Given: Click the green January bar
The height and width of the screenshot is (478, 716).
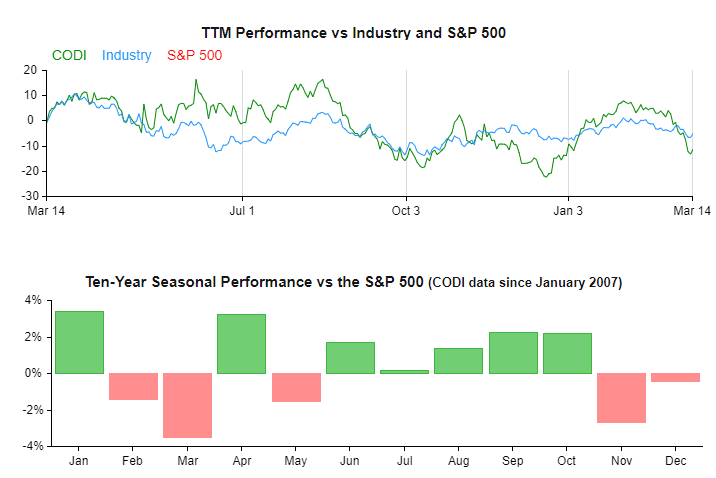Looking at the screenshot, I should [x=79, y=342].
